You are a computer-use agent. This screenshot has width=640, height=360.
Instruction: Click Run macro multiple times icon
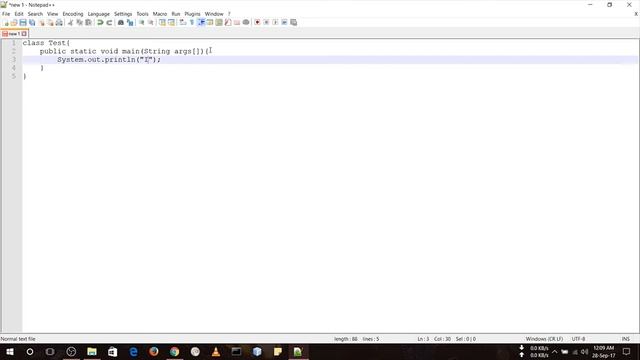pos(284,22)
